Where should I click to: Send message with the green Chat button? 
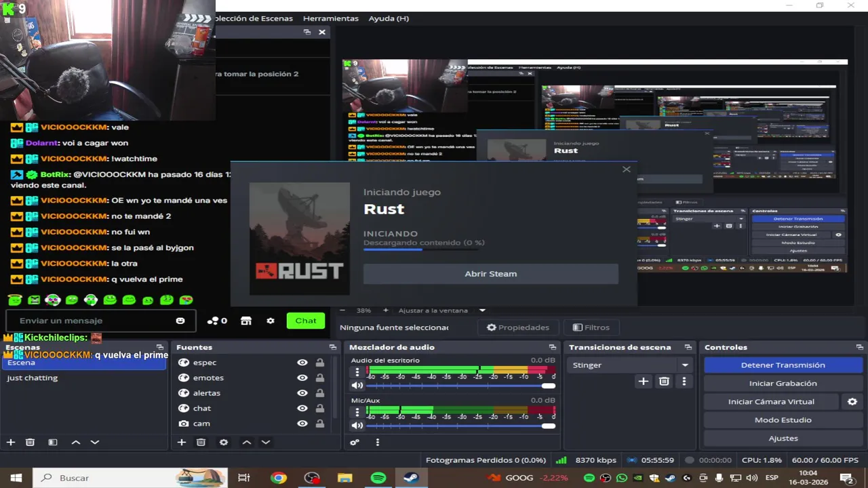pos(306,321)
